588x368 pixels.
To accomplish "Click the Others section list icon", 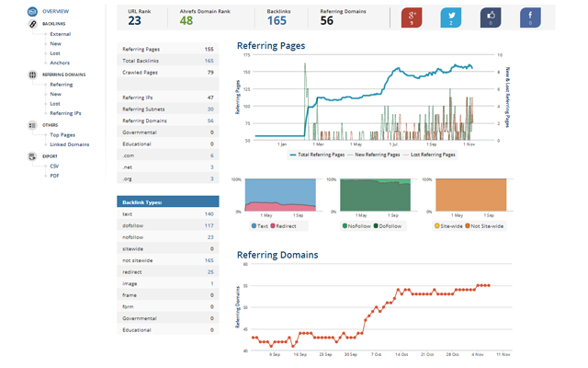I will [x=34, y=125].
